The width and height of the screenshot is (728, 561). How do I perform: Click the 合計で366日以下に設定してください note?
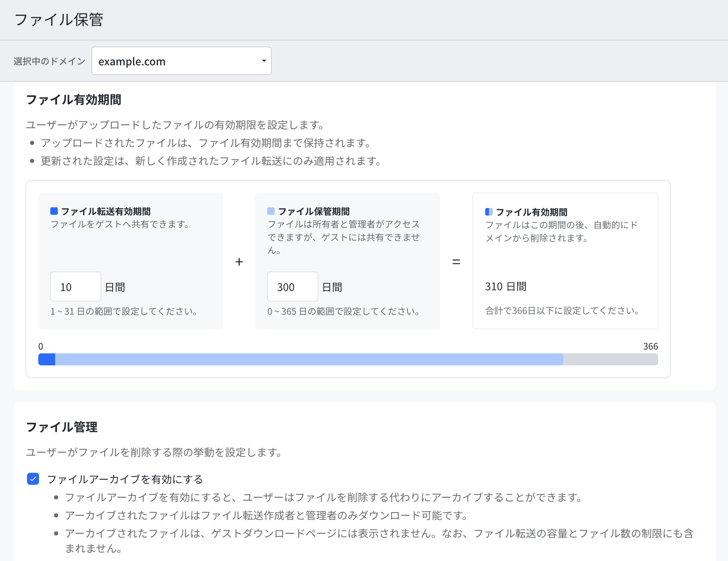pos(563,311)
